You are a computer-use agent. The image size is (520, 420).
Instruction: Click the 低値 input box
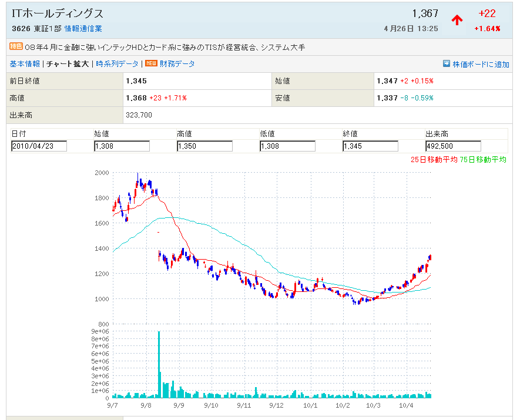[x=287, y=146]
